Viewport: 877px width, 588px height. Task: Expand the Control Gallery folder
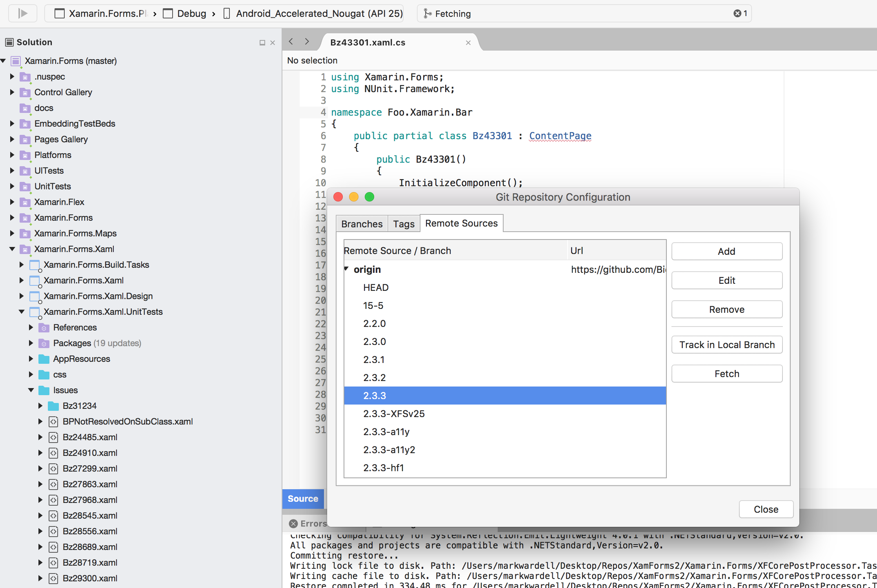tap(12, 92)
